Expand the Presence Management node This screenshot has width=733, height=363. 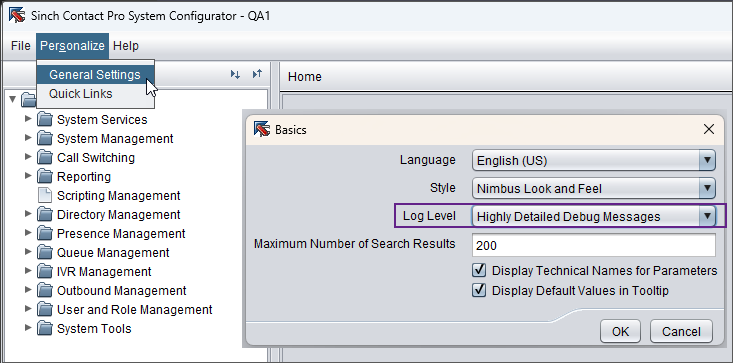(28, 233)
